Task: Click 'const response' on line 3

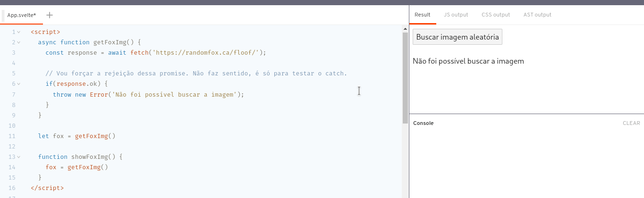Action: 71,53
